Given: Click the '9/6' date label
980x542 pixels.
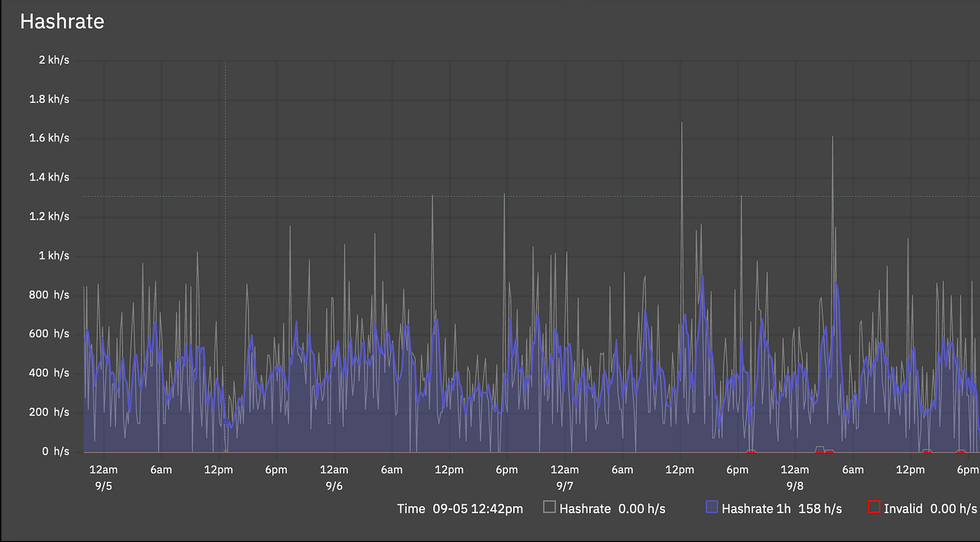Looking at the screenshot, I should click(x=334, y=486).
